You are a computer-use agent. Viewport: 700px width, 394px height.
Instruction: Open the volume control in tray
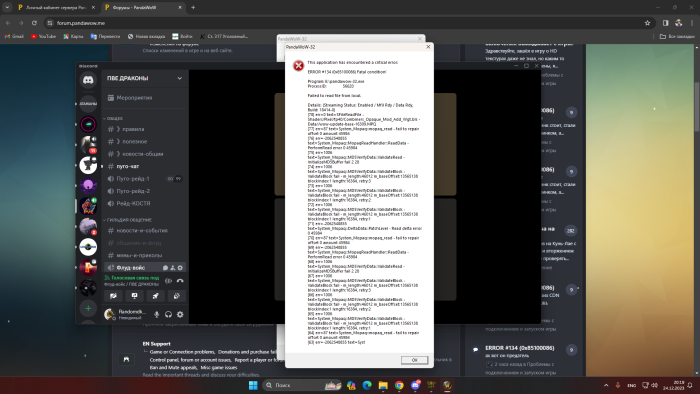point(654,385)
